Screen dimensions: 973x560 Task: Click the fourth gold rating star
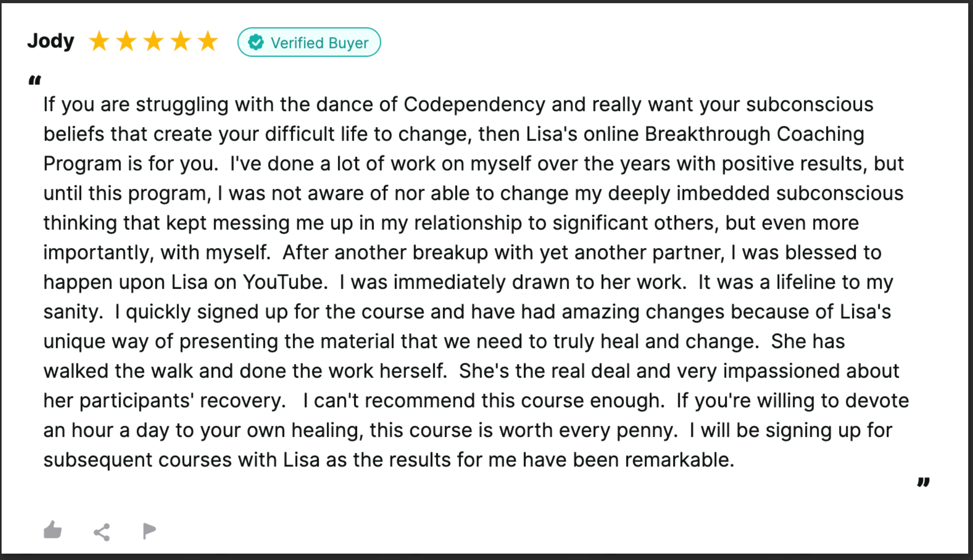tap(181, 41)
